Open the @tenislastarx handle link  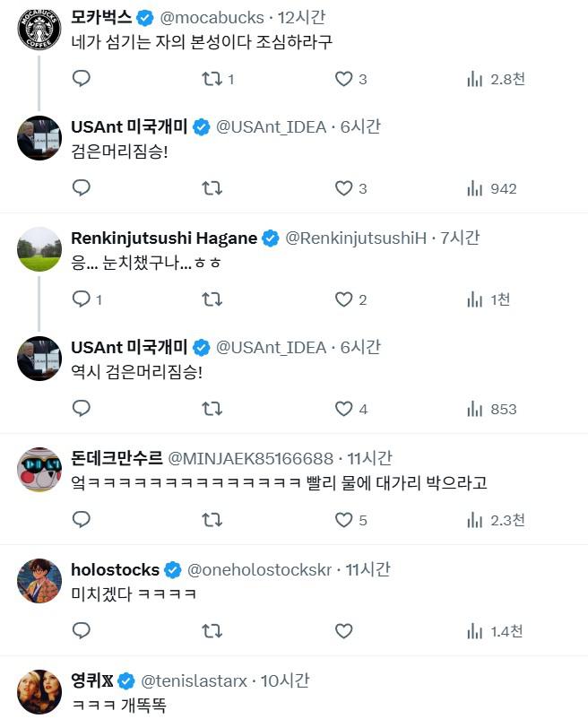[194, 681]
